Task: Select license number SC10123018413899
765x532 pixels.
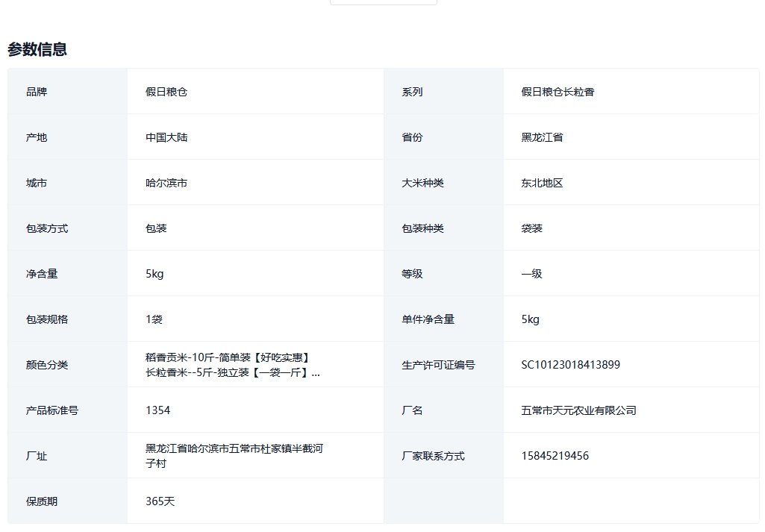Action: (570, 365)
